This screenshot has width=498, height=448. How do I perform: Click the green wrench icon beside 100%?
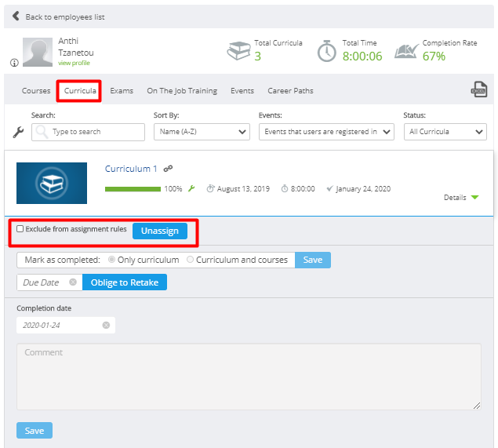[x=191, y=188]
